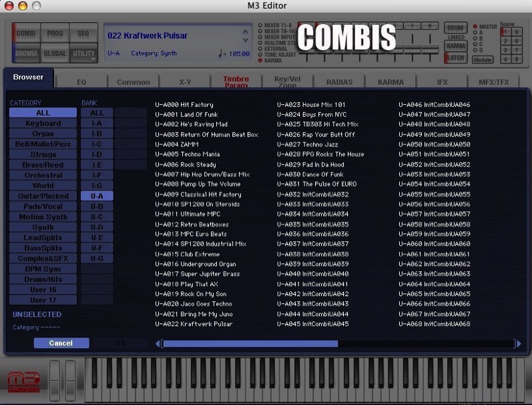Toggle the LATCH button
This screenshot has width=532, height=405.
[x=456, y=57]
